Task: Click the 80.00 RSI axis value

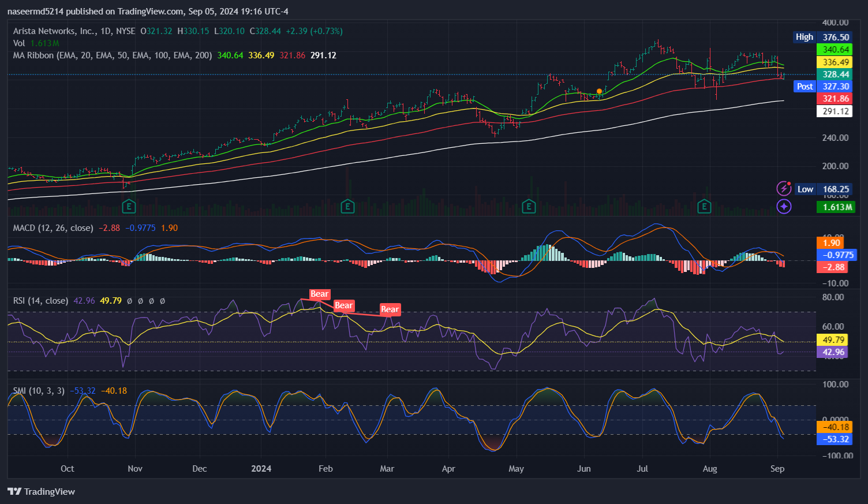Action: (833, 297)
